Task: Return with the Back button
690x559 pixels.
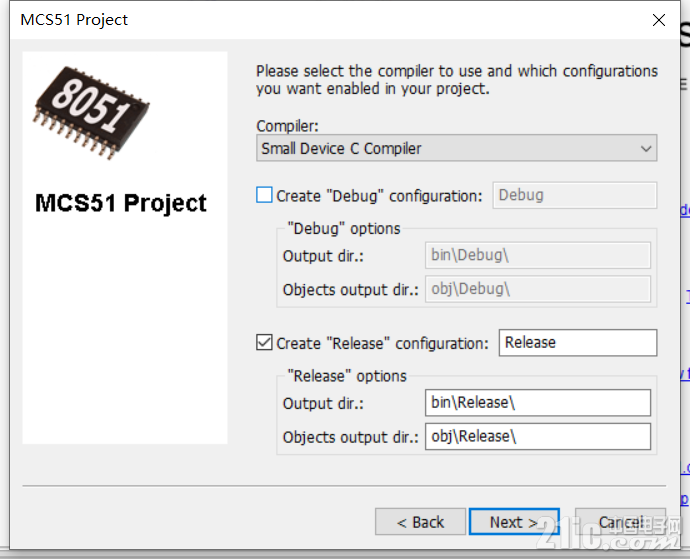Action: 420,522
